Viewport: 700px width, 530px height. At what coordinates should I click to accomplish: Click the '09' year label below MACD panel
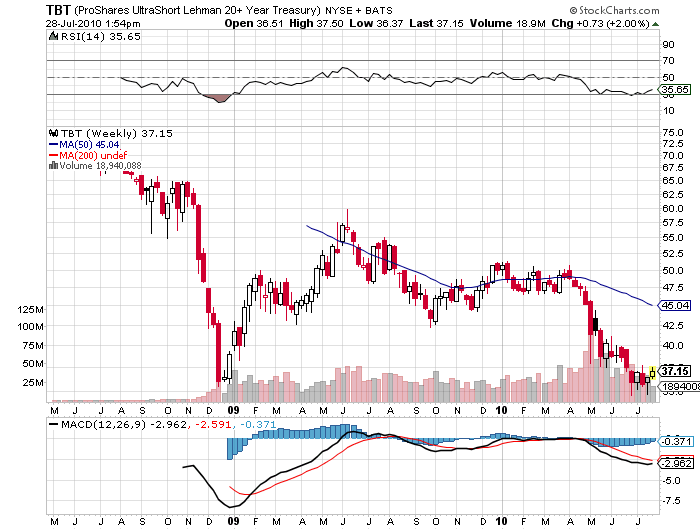pos(233,521)
